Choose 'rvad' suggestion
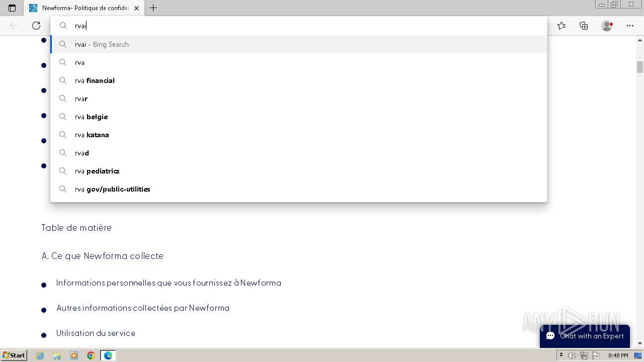644x362 pixels. point(299,153)
